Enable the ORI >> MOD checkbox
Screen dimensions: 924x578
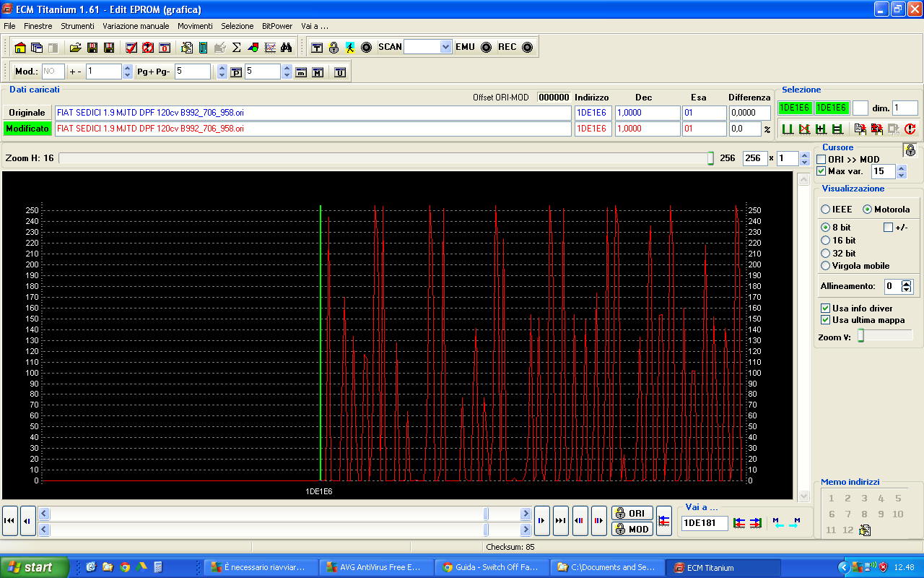tap(821, 160)
